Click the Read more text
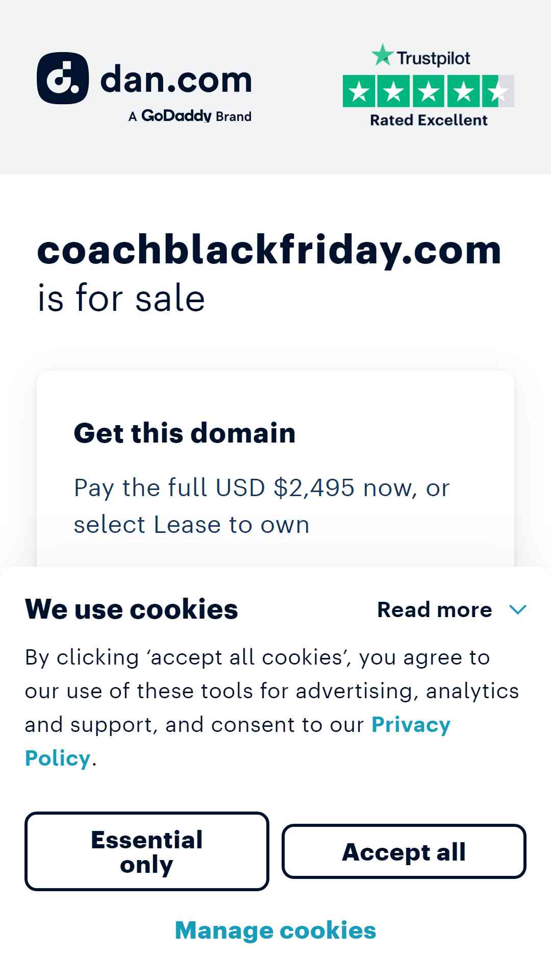The image size is (551, 980). click(x=435, y=609)
